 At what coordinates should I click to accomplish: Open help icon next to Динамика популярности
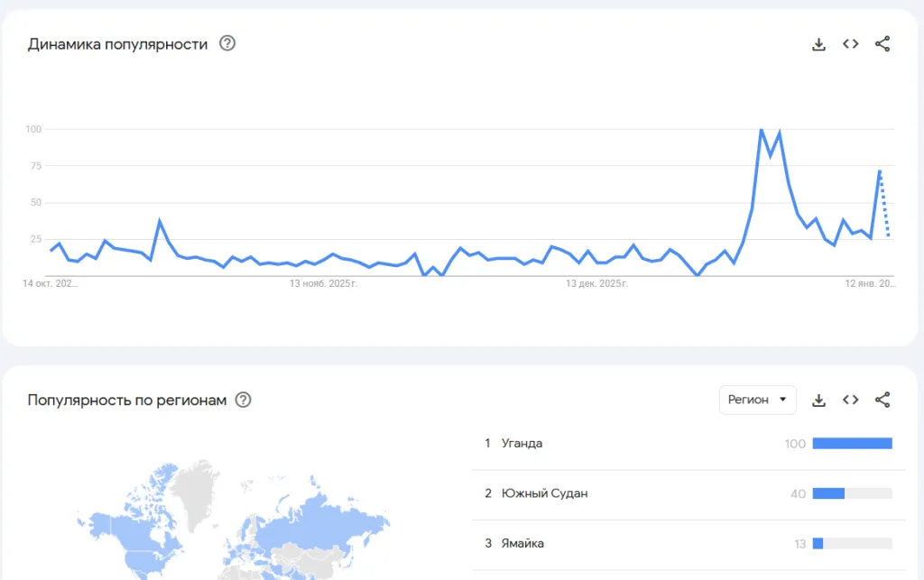pos(226,43)
